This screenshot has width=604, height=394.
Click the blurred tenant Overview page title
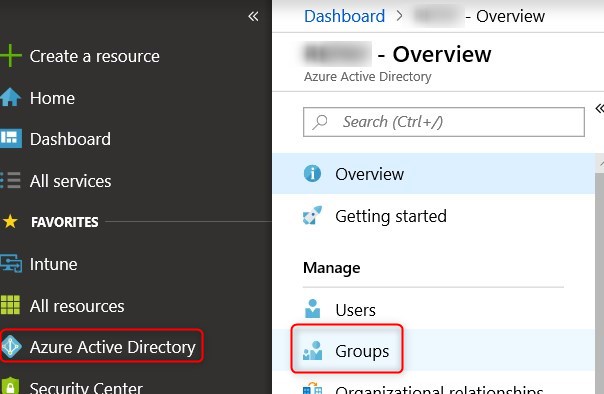(x=398, y=54)
